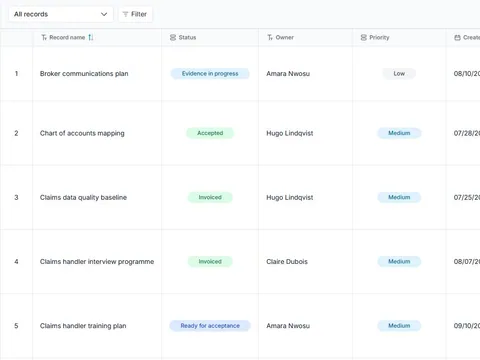
Task: Click the filter funnel icon
Action: [125, 14]
